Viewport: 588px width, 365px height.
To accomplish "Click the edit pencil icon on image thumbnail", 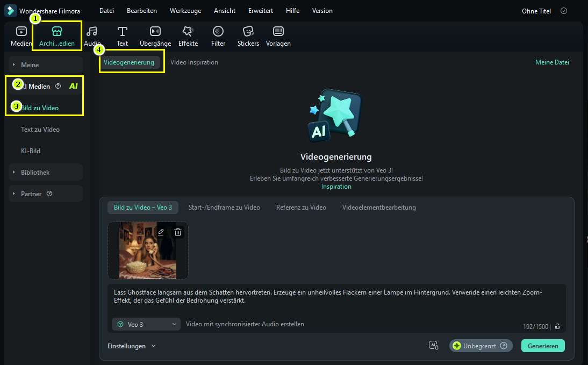I will tap(161, 232).
